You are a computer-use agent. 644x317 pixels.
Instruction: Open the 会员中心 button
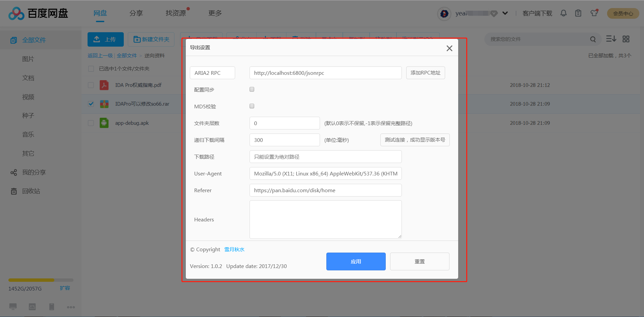point(623,13)
